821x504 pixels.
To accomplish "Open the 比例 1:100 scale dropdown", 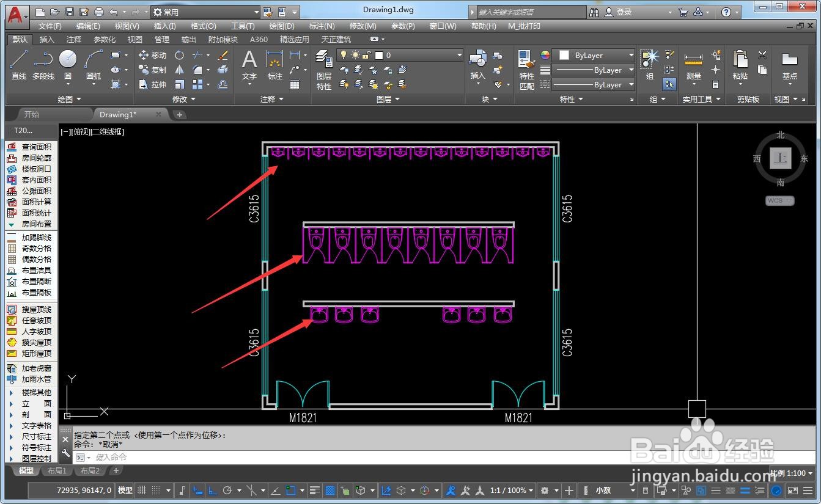I will tap(792, 473).
